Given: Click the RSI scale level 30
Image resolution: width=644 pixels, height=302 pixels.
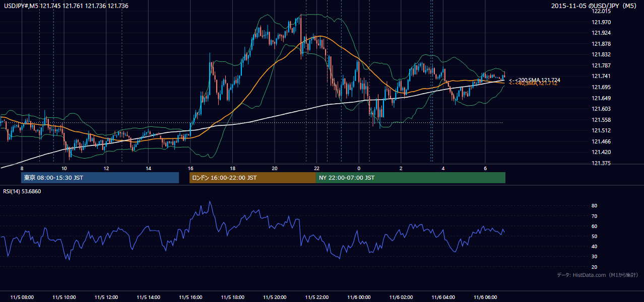Looking at the screenshot, I should [x=595, y=257].
